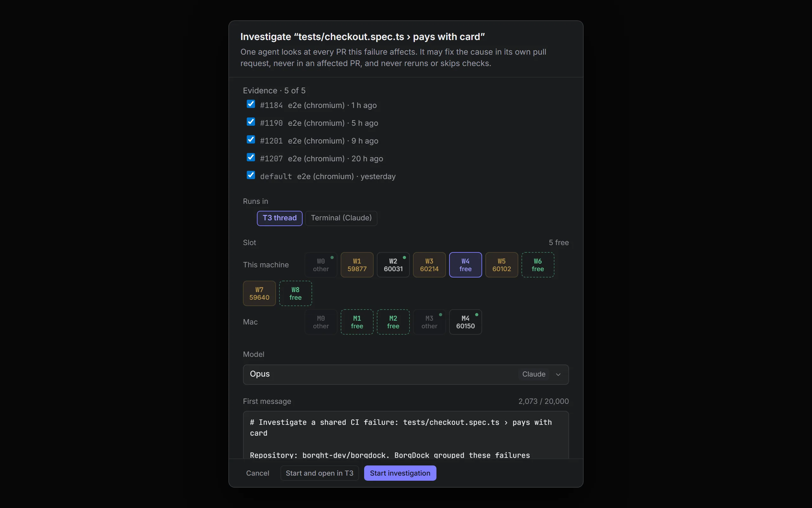
Task: Pick the free Mac slot M1
Action: pyautogui.click(x=357, y=322)
